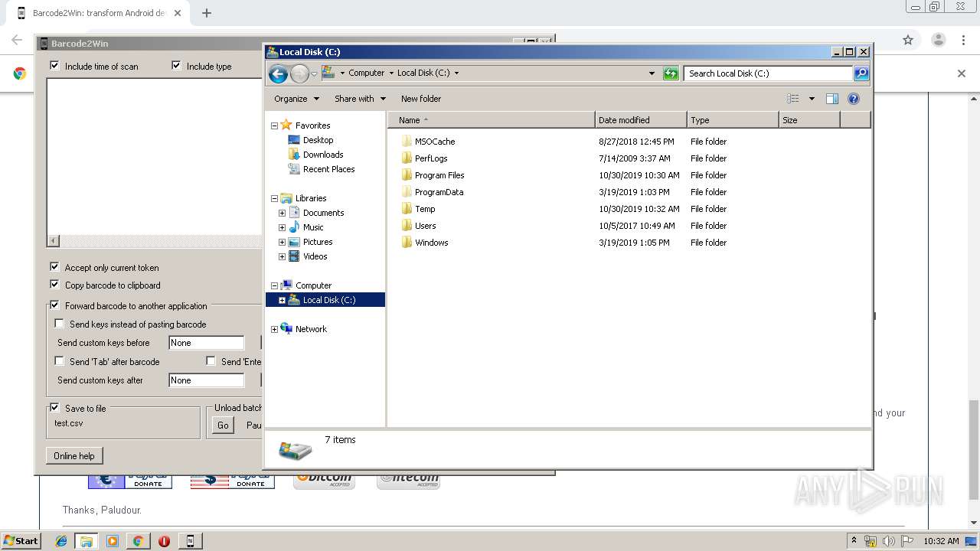This screenshot has width=980, height=551.
Task: Expand the Music library node
Action: [x=282, y=227]
